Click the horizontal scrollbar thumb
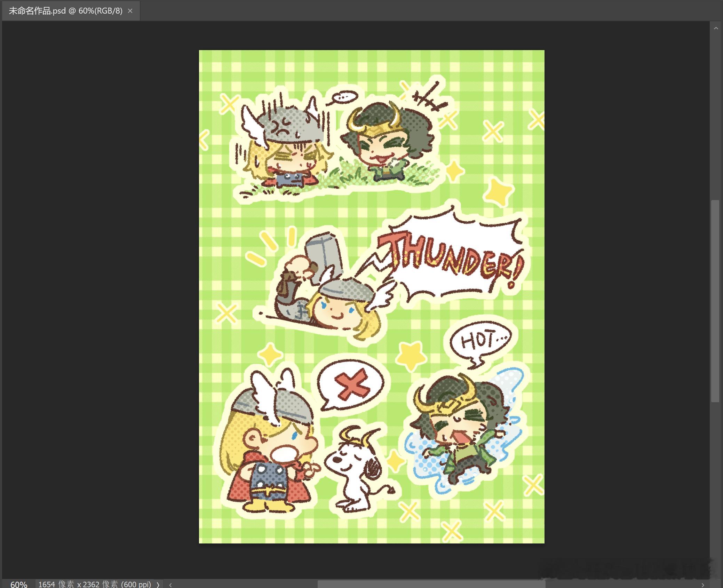This screenshot has width=723, height=588. click(431, 584)
